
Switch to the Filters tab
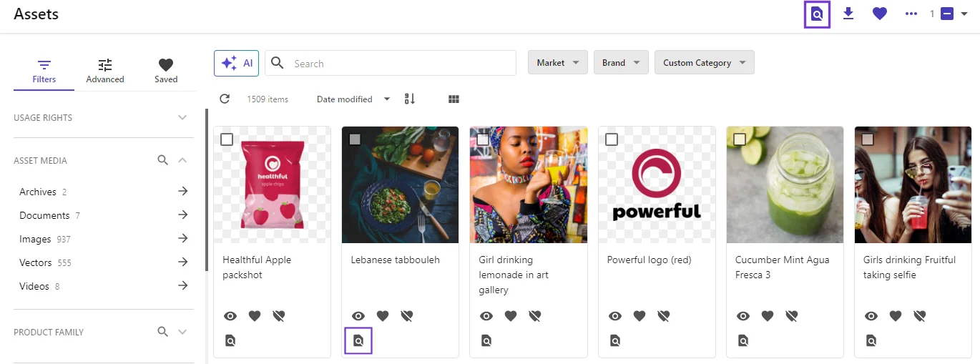tap(44, 71)
